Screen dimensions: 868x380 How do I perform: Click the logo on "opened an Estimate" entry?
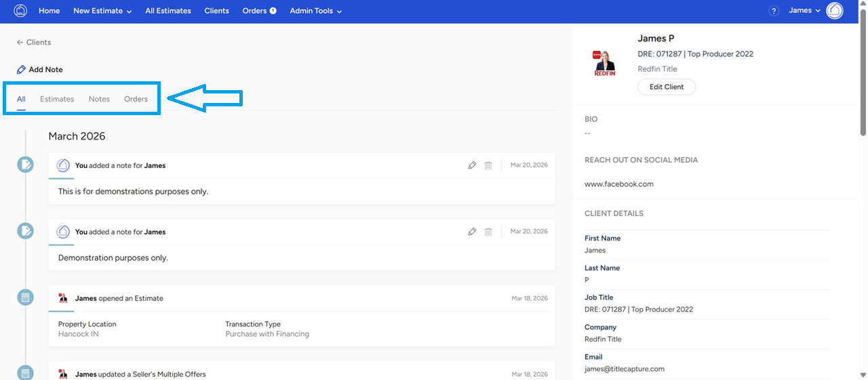point(63,298)
